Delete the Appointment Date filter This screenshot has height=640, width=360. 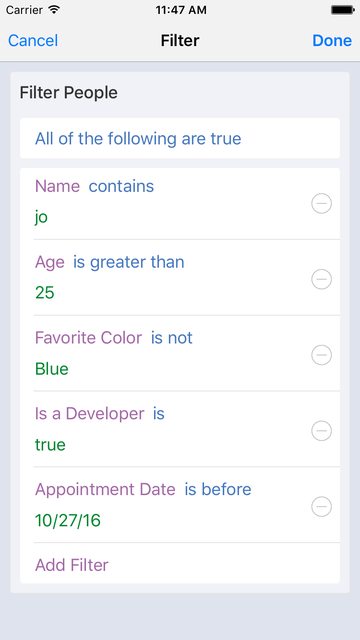[x=321, y=507]
